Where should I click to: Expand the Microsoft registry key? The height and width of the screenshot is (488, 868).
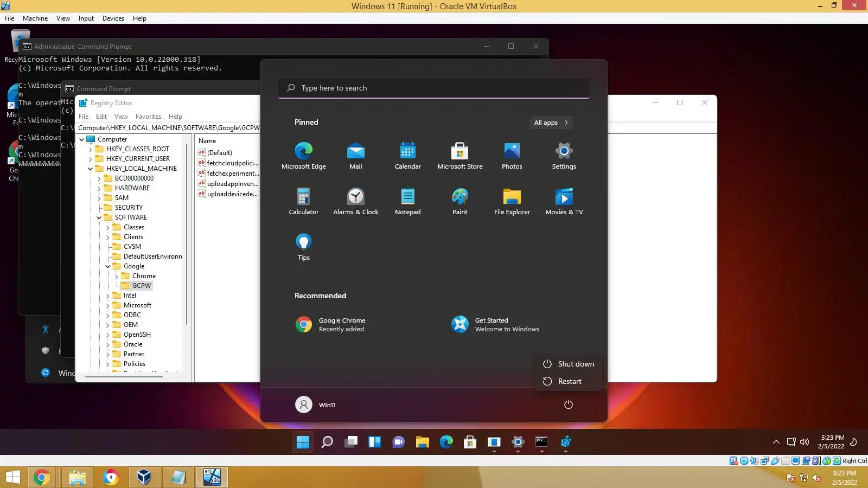tap(108, 305)
